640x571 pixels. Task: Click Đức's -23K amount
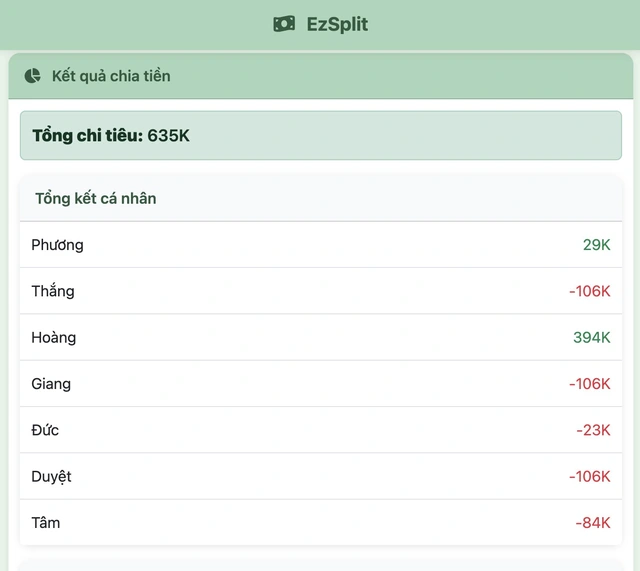[x=593, y=430]
